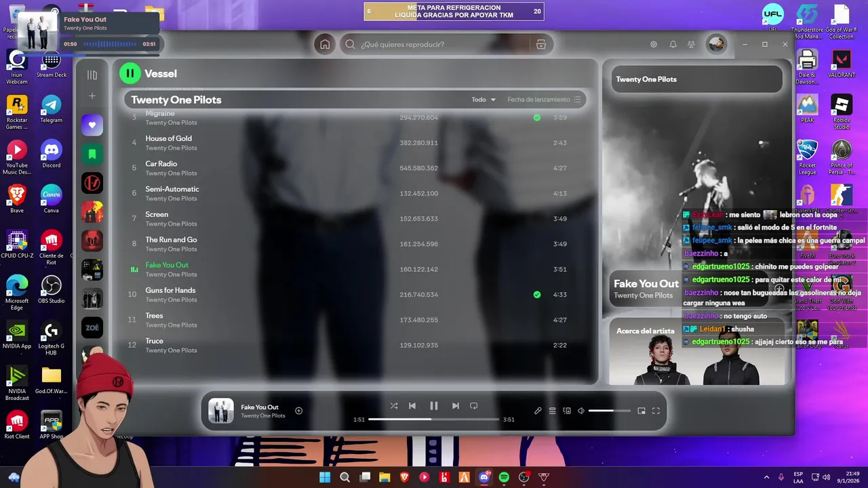Open the lyrics microphone icon
The width and height of the screenshot is (868, 488).
pyautogui.click(x=538, y=411)
